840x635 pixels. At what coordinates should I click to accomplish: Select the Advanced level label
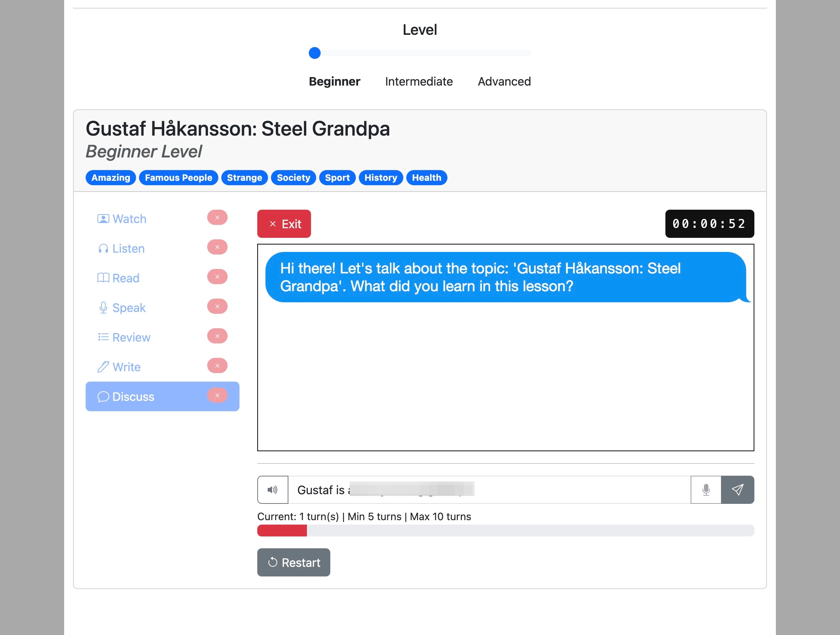504,81
